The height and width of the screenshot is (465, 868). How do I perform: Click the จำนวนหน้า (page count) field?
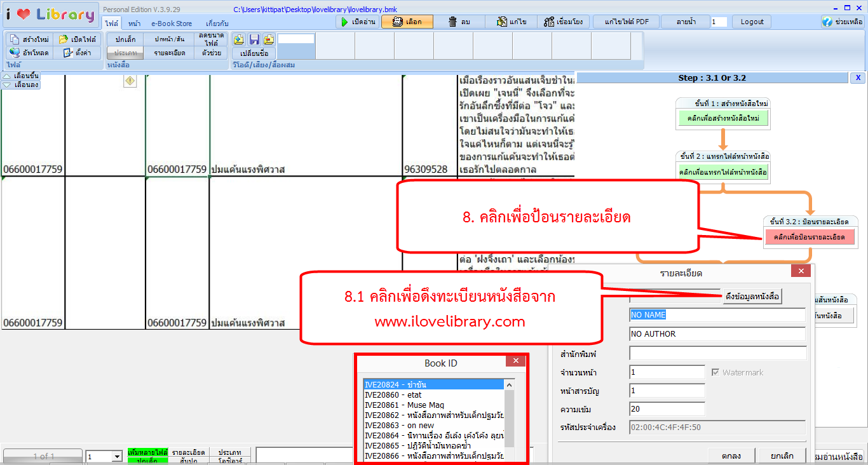coord(667,372)
